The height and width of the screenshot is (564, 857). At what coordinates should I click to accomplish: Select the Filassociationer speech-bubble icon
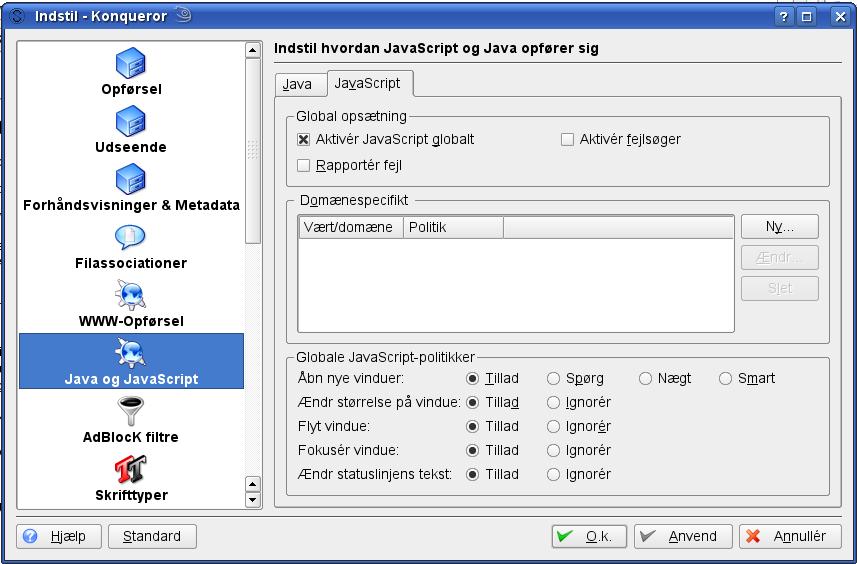pos(131,237)
